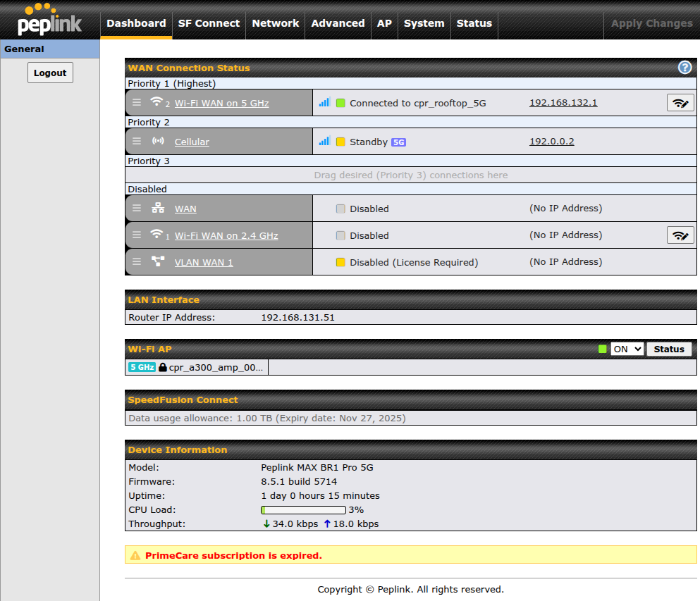Click the IP address 192.168.132.1
Viewport: 700px width, 601px height.
tap(563, 103)
